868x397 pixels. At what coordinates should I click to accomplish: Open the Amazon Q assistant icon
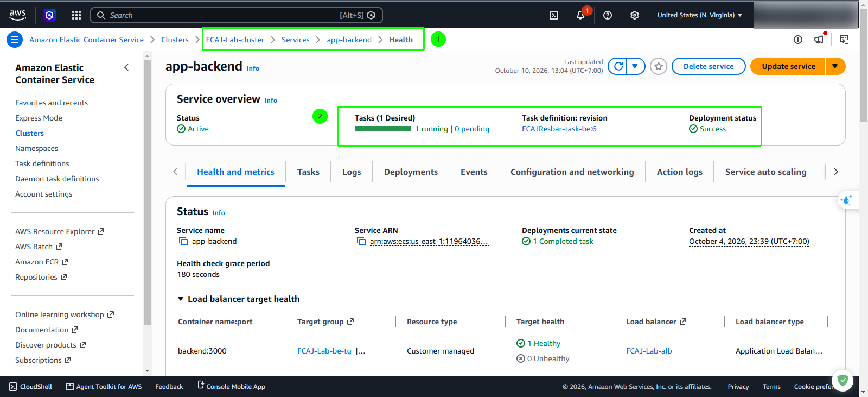[x=49, y=15]
